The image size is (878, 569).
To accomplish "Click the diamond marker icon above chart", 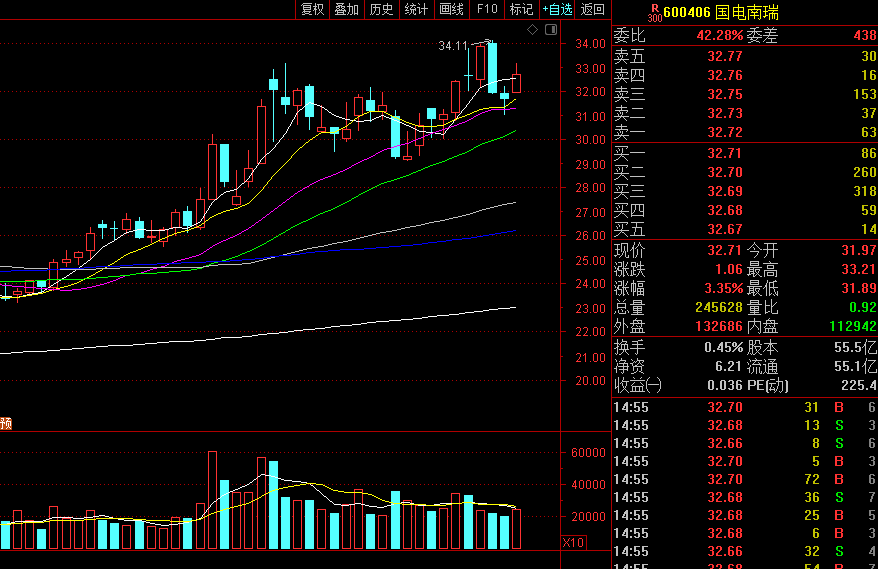I will pyautogui.click(x=532, y=30).
